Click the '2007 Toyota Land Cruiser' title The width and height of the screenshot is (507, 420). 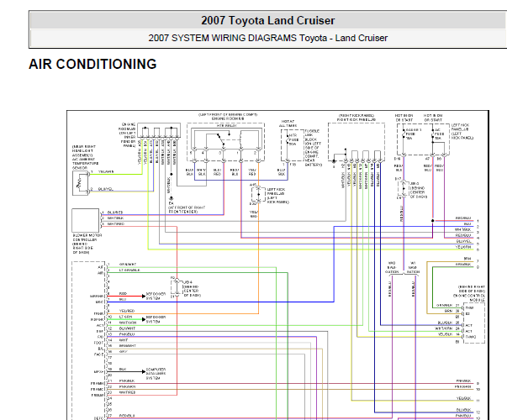pos(267,21)
